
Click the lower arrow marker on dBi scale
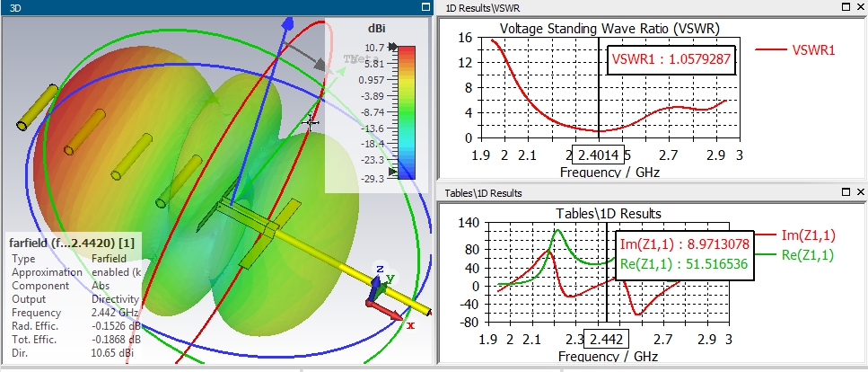click(x=393, y=171)
